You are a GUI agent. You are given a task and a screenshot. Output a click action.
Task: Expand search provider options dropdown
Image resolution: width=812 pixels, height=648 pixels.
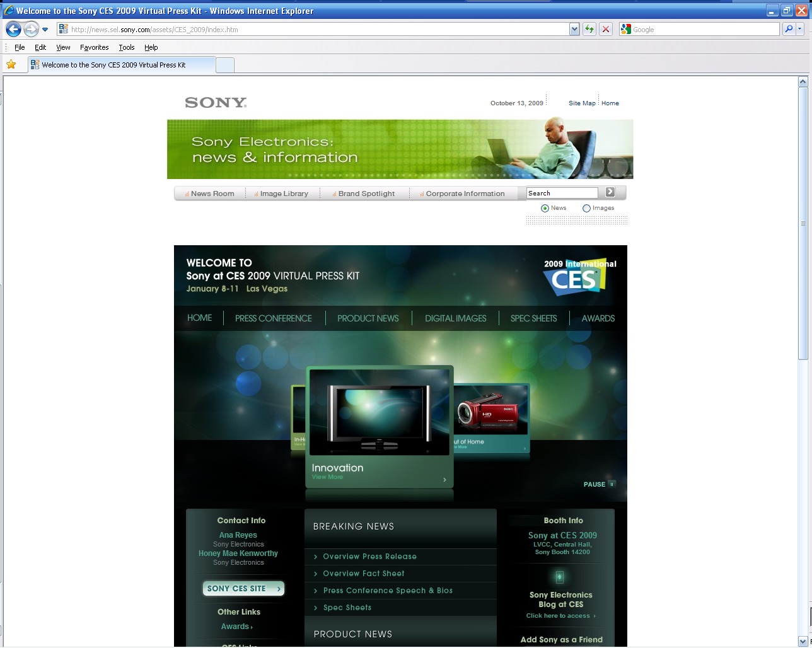pos(800,29)
